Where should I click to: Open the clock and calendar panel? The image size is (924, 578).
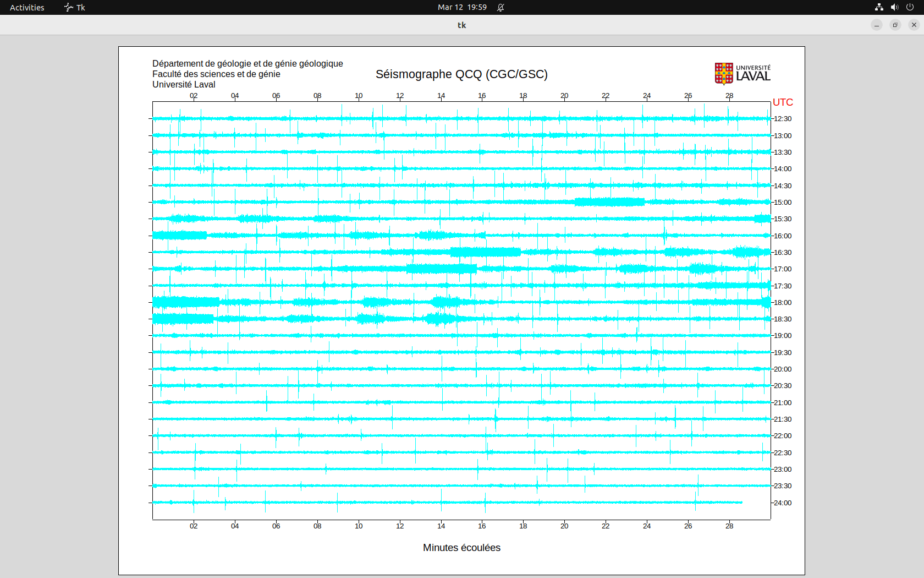point(461,7)
